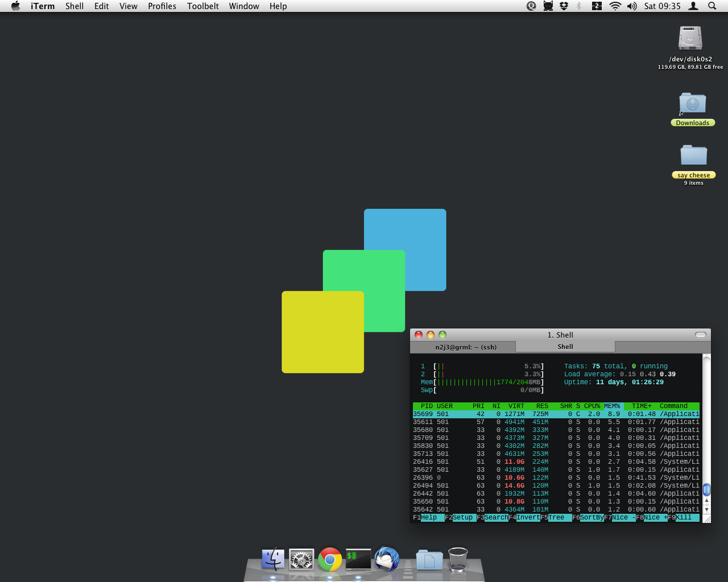Select the say cheese folder icon
This screenshot has width=728, height=582.
point(694,156)
